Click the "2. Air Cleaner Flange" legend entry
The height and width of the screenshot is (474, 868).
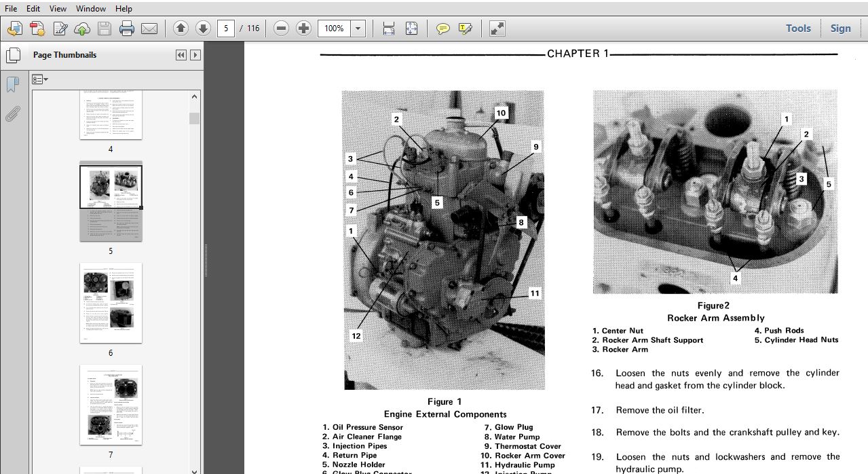(x=362, y=437)
